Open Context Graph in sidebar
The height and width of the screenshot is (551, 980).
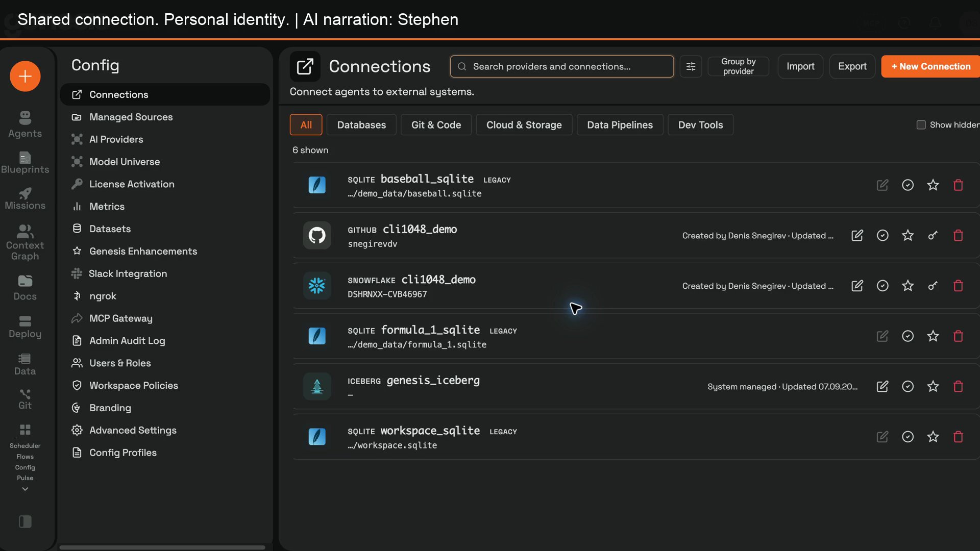coord(25,242)
